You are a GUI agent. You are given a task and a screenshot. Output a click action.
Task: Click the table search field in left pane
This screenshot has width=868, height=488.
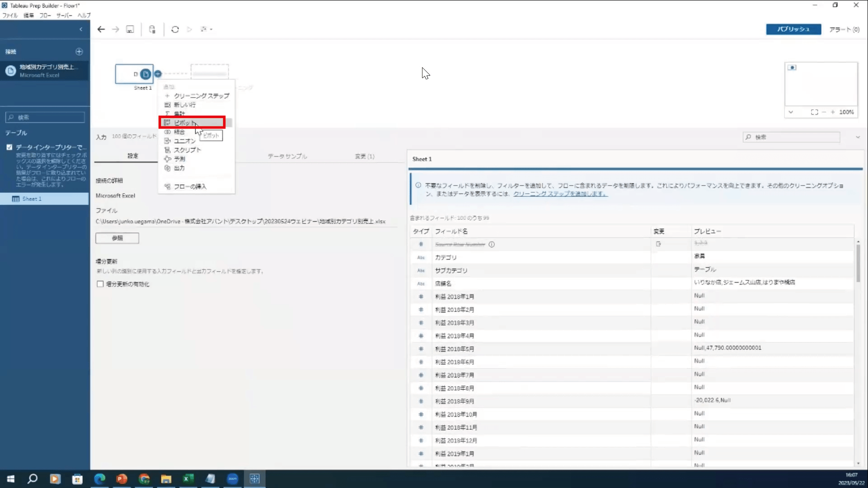pyautogui.click(x=45, y=117)
